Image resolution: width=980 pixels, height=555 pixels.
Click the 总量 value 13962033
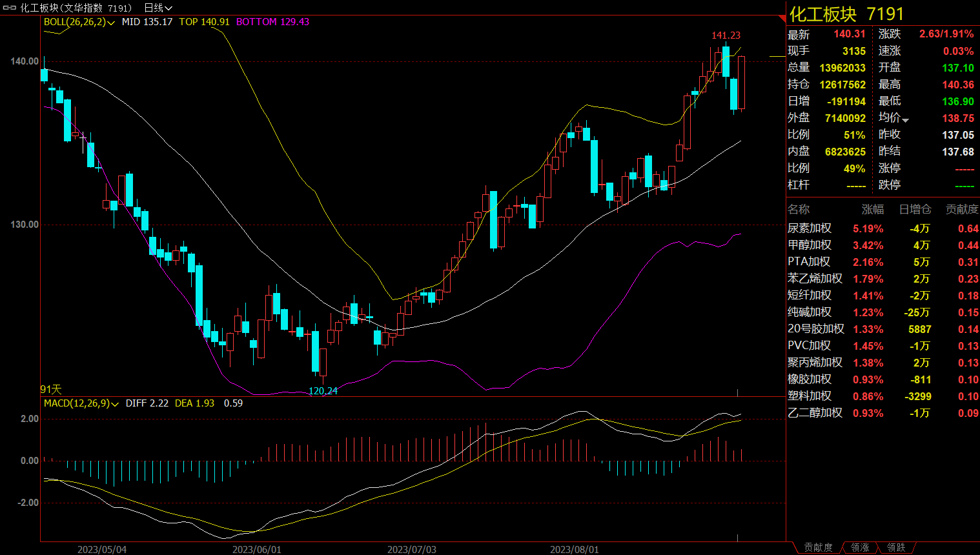tap(842, 68)
